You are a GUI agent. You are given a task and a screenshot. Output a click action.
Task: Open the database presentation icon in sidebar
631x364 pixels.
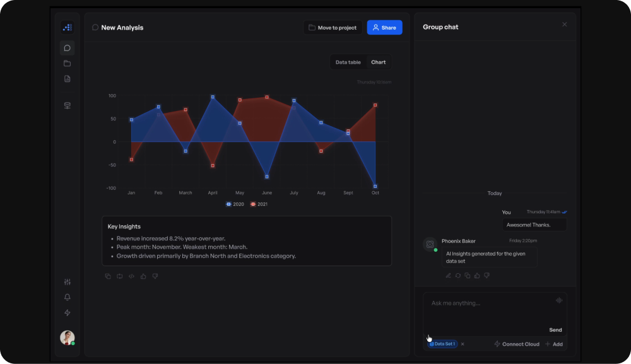(68, 105)
